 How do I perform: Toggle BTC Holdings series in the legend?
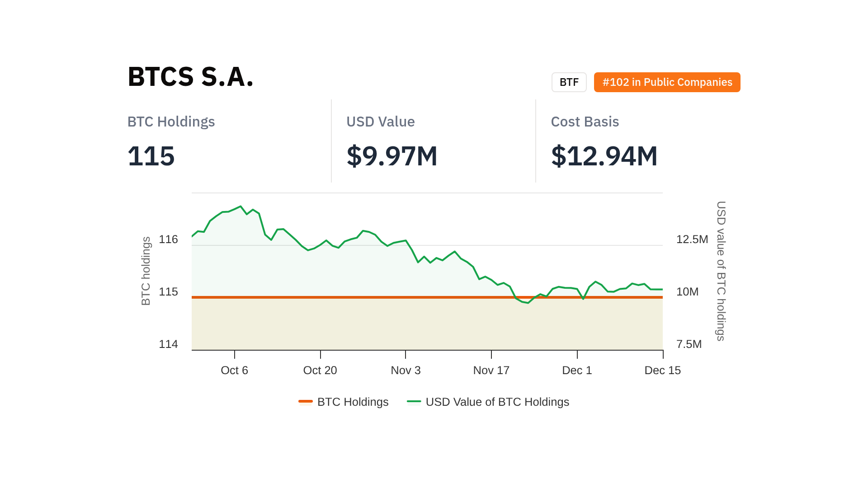[344, 402]
